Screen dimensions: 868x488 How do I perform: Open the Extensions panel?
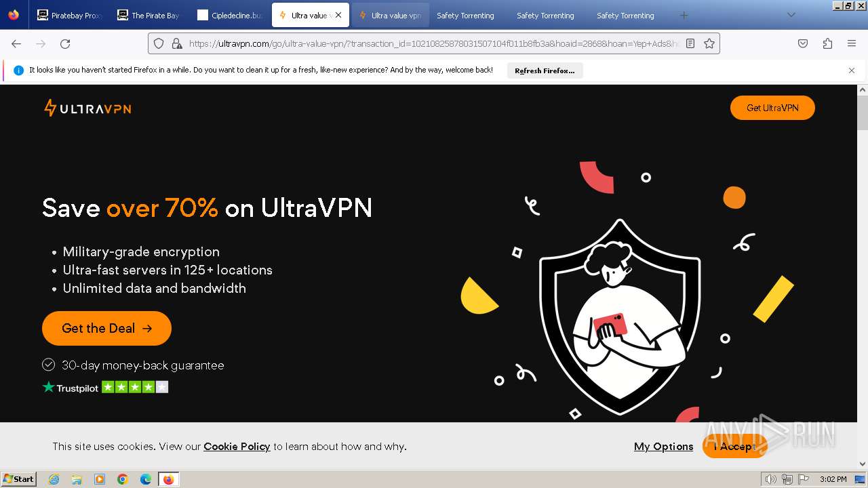827,43
